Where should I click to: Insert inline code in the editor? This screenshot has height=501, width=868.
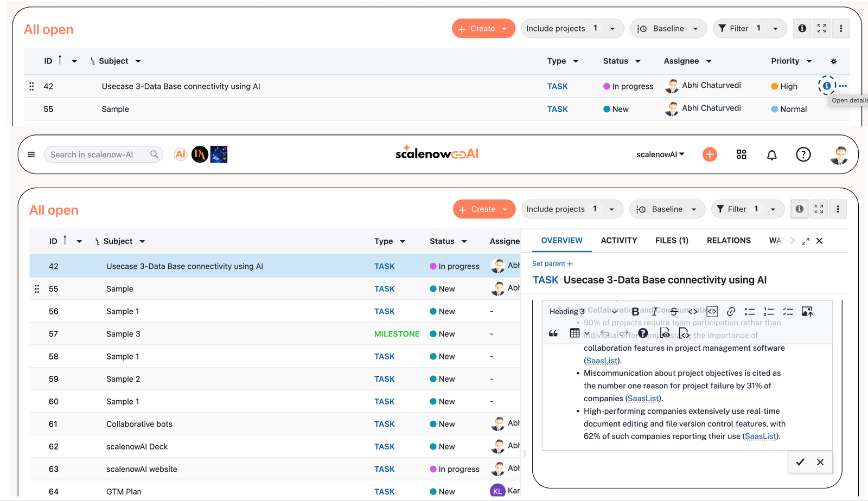coord(693,311)
